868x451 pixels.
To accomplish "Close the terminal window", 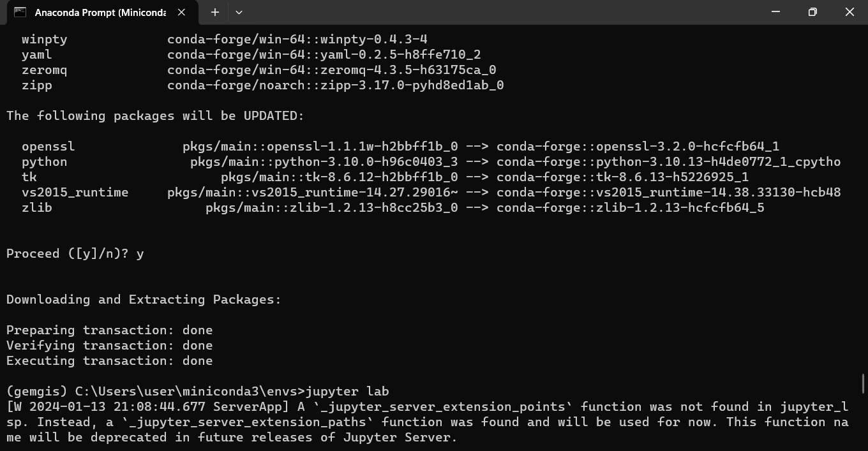I will tap(849, 12).
